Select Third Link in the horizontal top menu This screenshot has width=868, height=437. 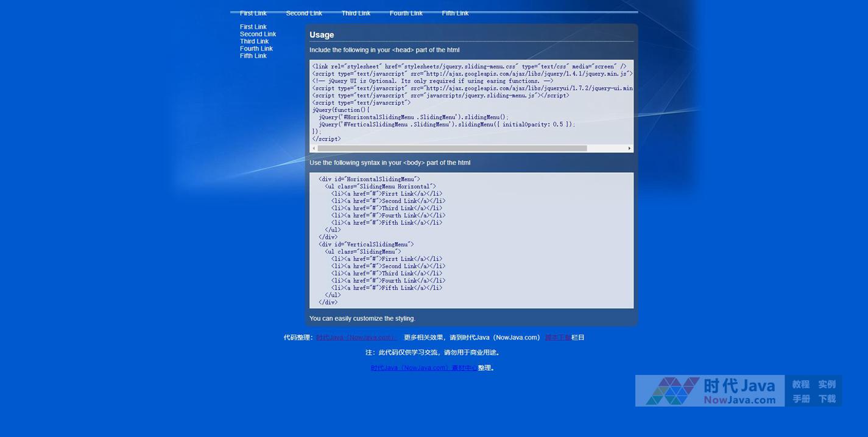coord(356,13)
